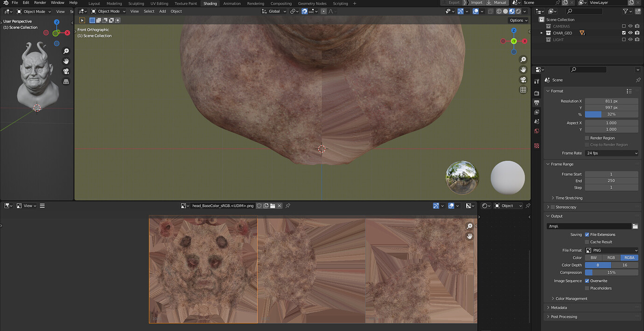Set Color Depth to 16
Screen dimensions: 644x331
[625, 265]
